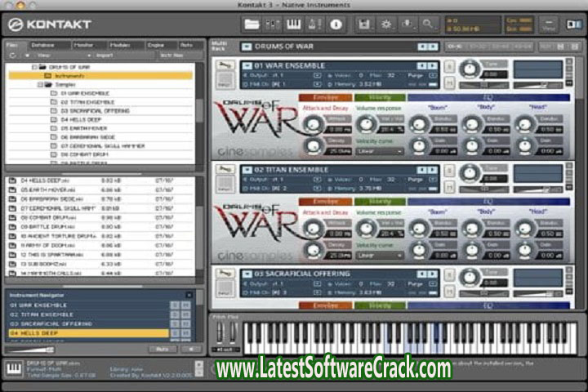Toggle the on-screen Keyboard icon in toolbar

pyautogui.click(x=294, y=24)
